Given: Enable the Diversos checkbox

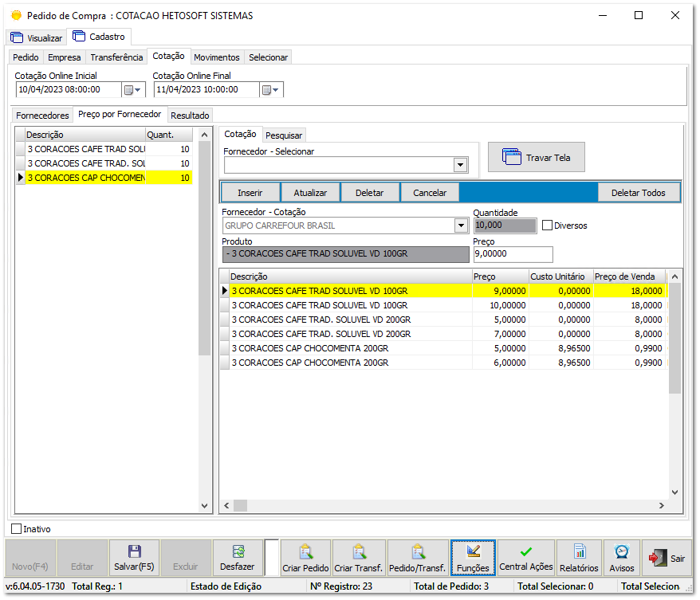Looking at the screenshot, I should tap(547, 225).
